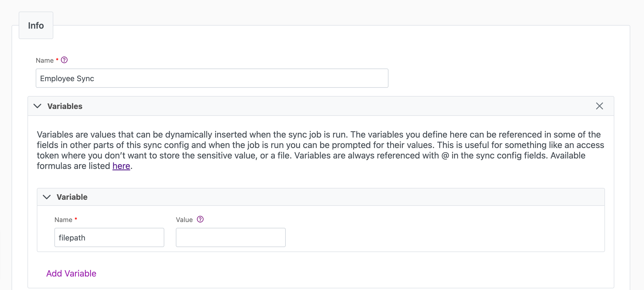Select the Variable sub-panel heading text

click(x=72, y=197)
